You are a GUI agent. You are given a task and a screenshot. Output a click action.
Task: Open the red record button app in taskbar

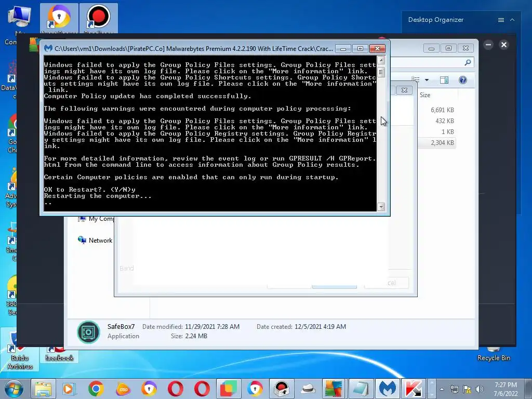[281, 389]
